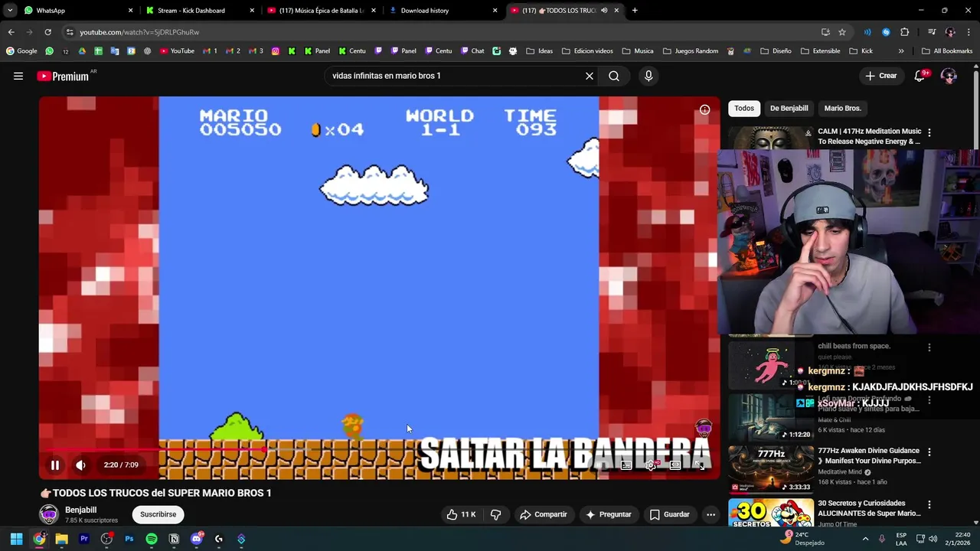Open Spotify from the taskbar
Image resolution: width=980 pixels, height=551 pixels.
[152, 539]
